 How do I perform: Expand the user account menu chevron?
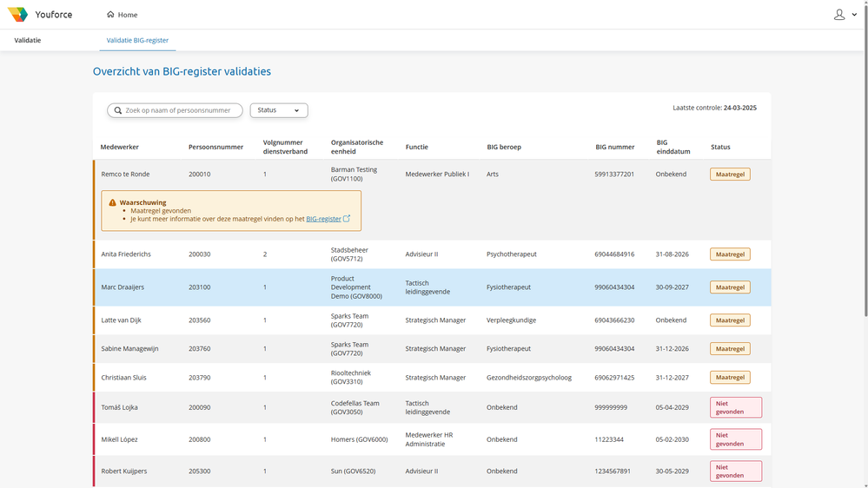tap(854, 15)
